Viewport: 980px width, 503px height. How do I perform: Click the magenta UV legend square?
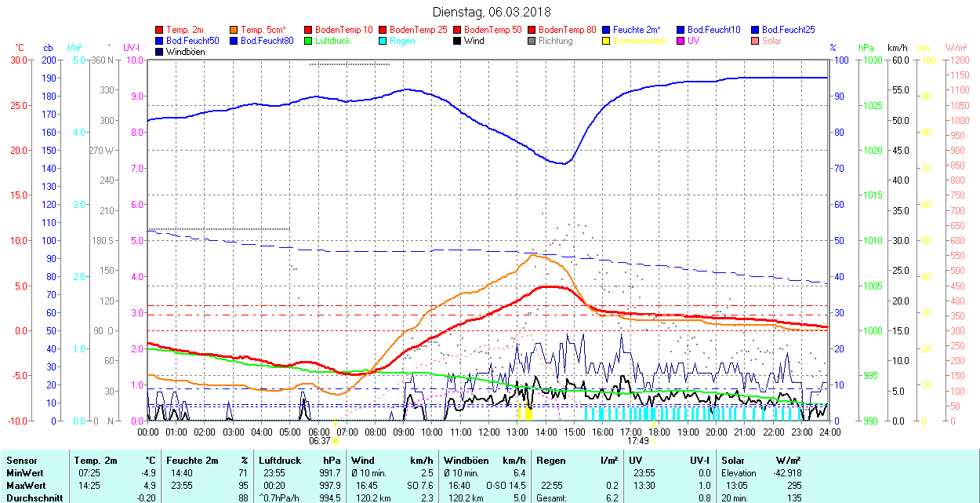pyautogui.click(x=681, y=41)
